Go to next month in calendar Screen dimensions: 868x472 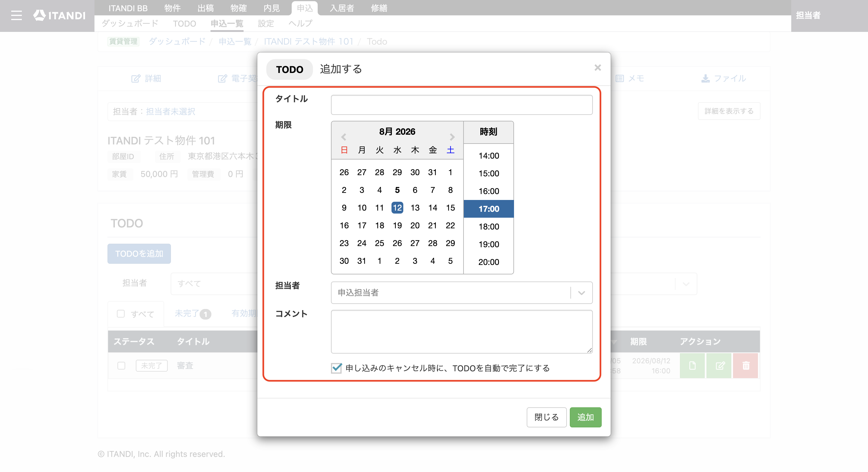click(x=452, y=137)
